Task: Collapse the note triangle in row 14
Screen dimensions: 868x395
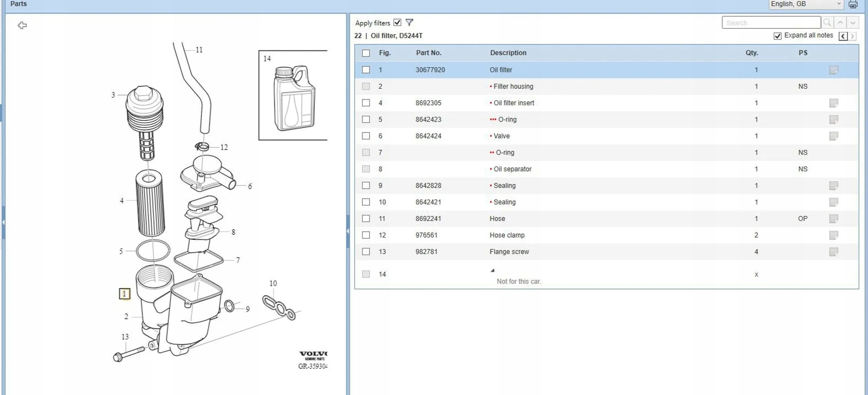Action: [492, 270]
